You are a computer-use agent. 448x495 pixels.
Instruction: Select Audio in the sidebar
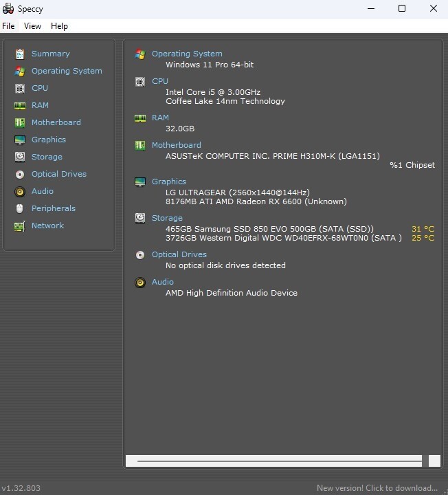[43, 191]
